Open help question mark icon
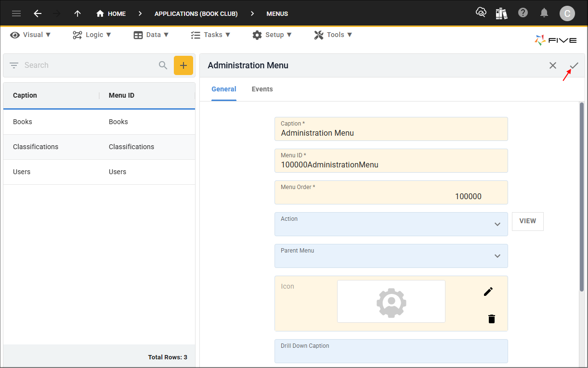Image resolution: width=588 pixels, height=368 pixels. pos(523,13)
